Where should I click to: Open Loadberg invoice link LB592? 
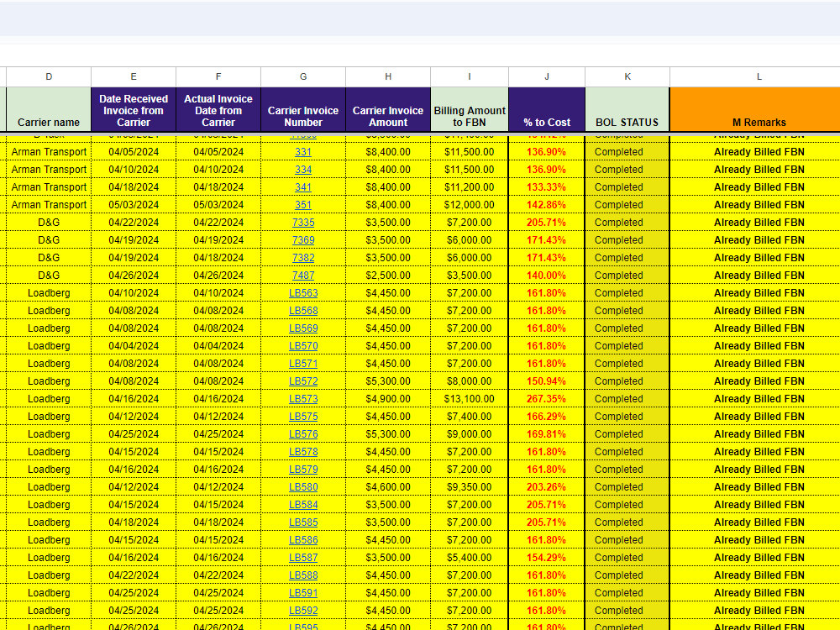click(x=303, y=612)
